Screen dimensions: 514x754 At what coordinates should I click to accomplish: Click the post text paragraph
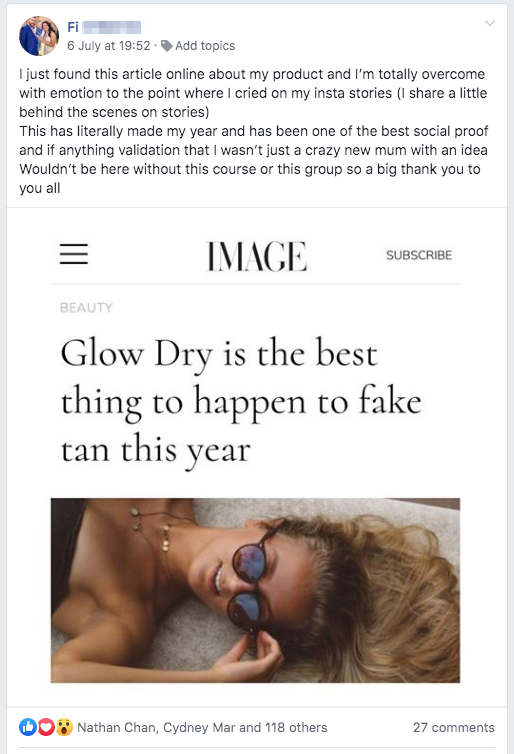[x=254, y=131]
